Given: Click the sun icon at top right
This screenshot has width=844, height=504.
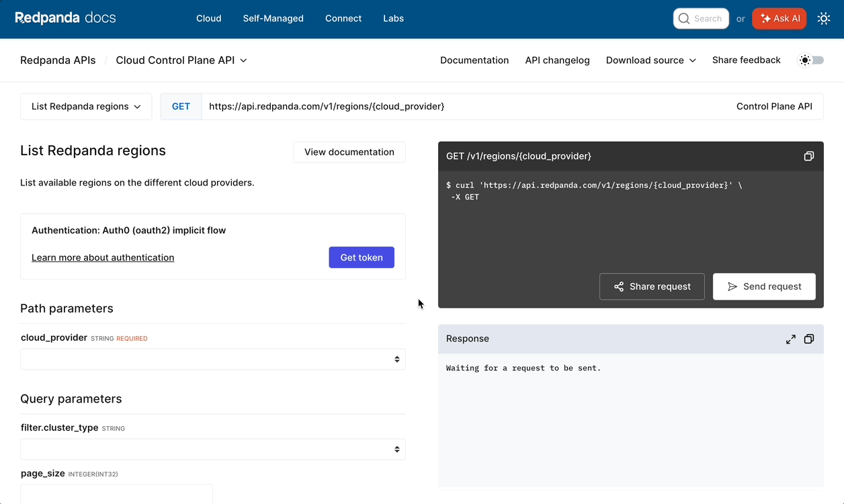Looking at the screenshot, I should point(824,18).
